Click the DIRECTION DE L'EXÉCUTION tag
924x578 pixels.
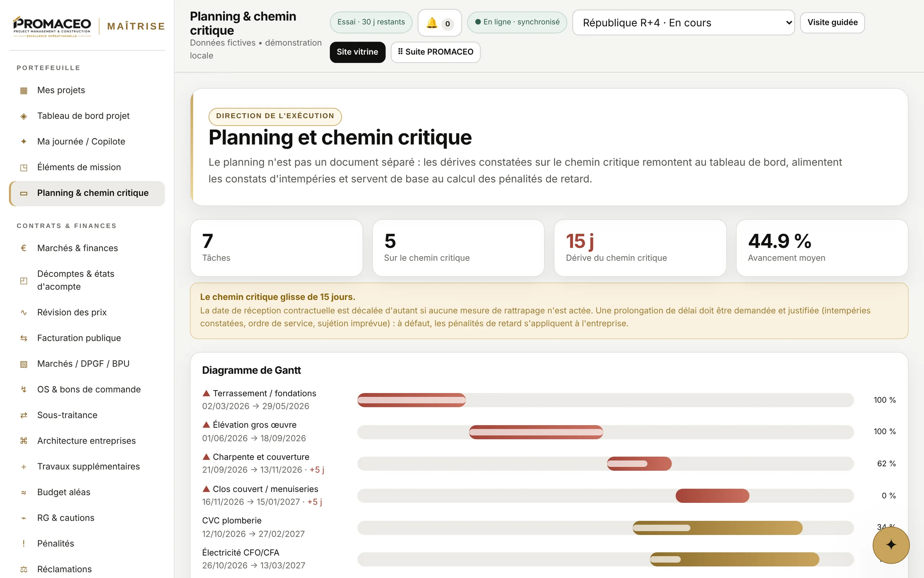(x=275, y=116)
